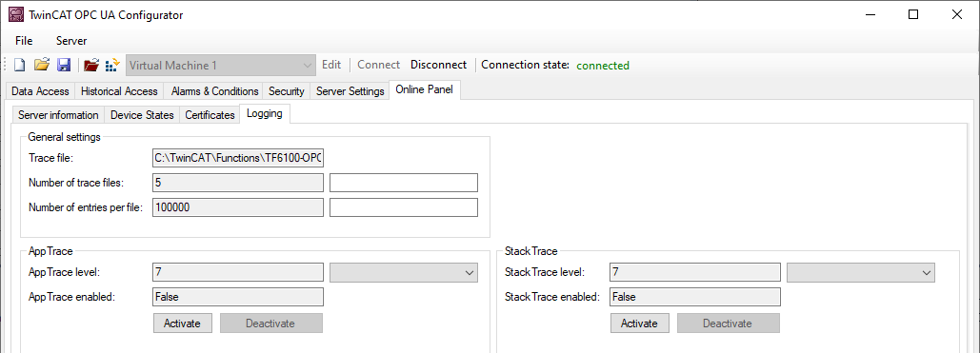Select the Logging sub-tab
The image size is (980, 353).
tap(265, 114)
